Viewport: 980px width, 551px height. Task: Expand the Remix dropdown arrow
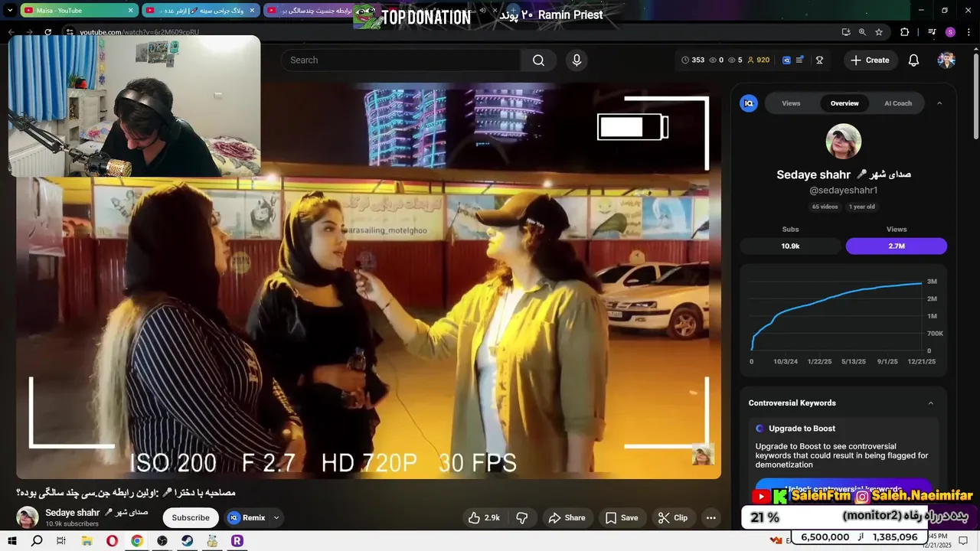(276, 518)
